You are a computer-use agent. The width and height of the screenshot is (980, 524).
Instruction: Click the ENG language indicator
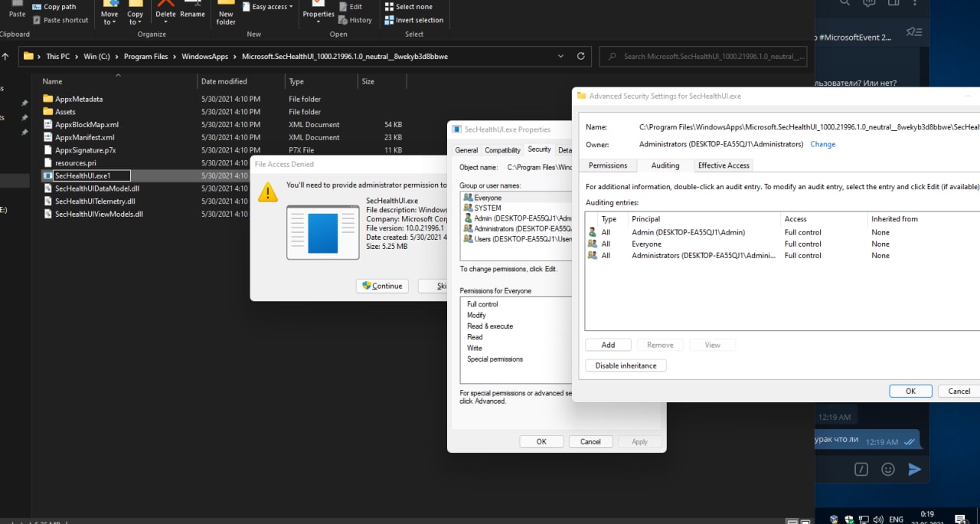[x=896, y=519]
